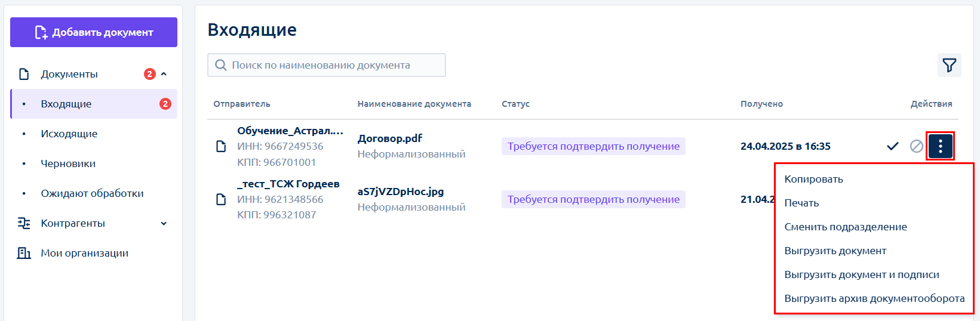Expand the Контрагенты section chevron
This screenshot has height=321, width=980.
coord(164,223)
